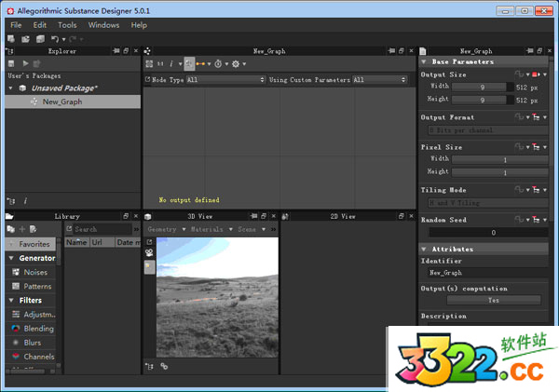
Task: Pin the Explorer panel
Action: pyautogui.click(x=116, y=51)
